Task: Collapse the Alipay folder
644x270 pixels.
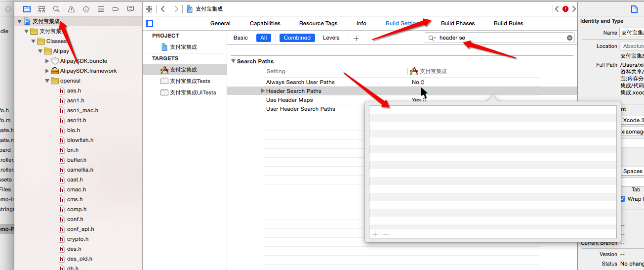Action: click(40, 51)
